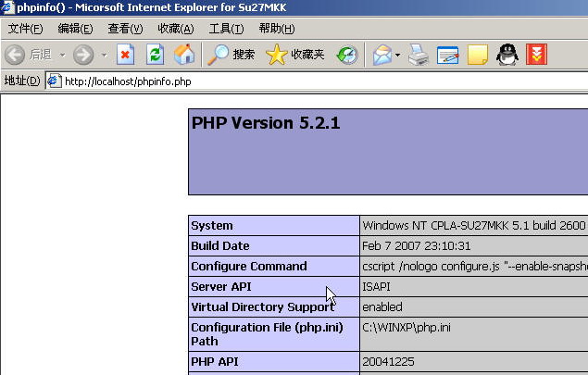Click the Windows NT CPLA-SU27MKK value
Image resolution: width=588 pixels, height=375 pixels.
click(474, 226)
